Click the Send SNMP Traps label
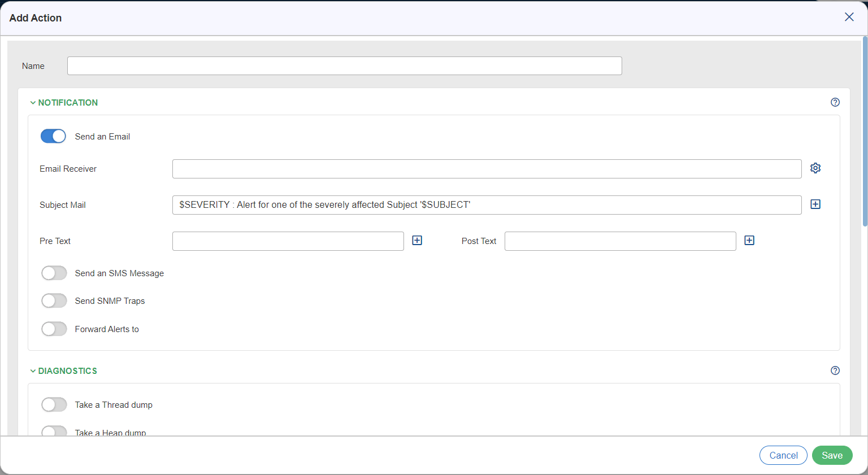Viewport: 868px width, 475px height. click(110, 301)
